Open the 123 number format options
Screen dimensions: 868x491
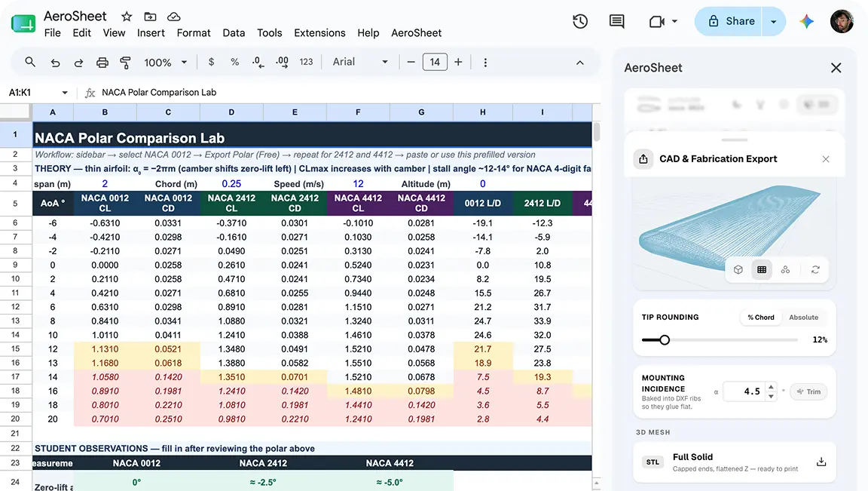pyautogui.click(x=306, y=62)
